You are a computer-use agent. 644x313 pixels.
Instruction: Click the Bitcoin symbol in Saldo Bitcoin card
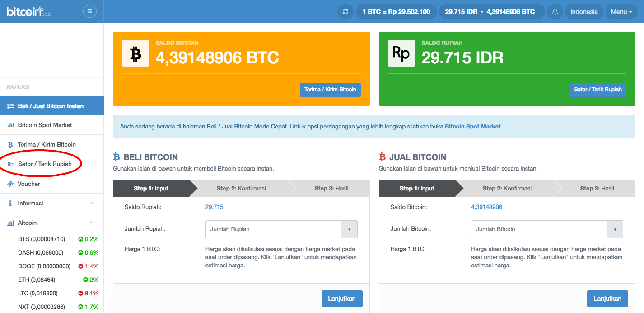135,53
